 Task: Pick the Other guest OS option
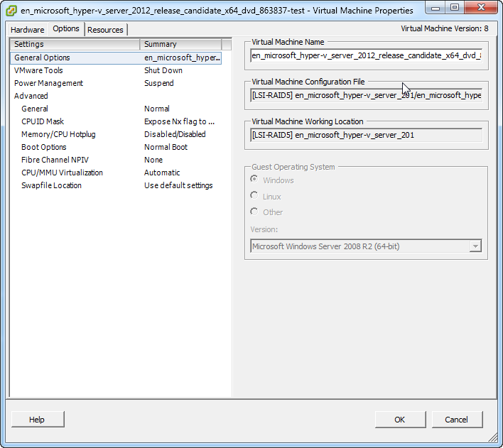point(254,212)
